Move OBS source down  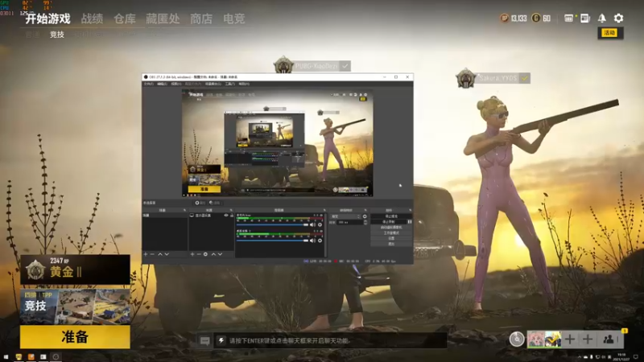(x=220, y=254)
